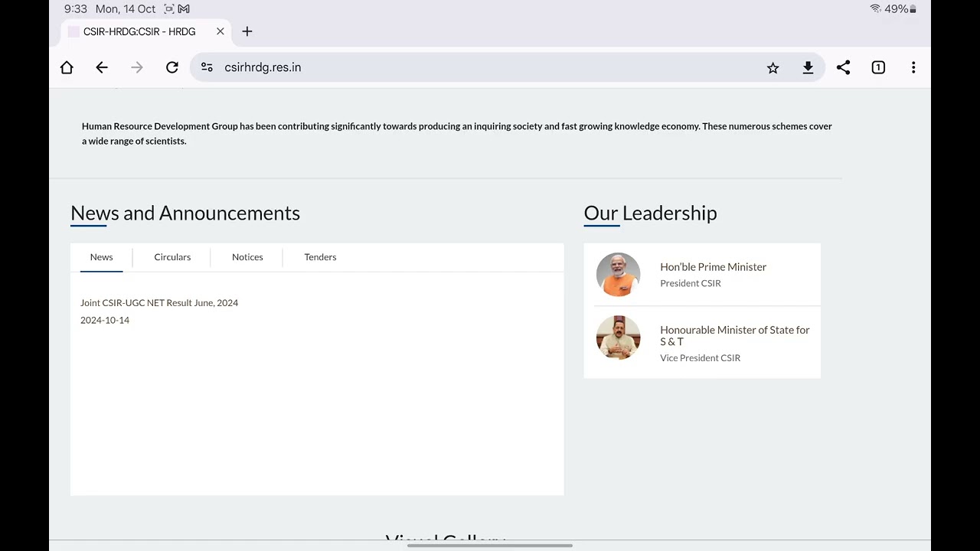Click the Our Leadership heading
The image size is (980, 551).
click(650, 213)
